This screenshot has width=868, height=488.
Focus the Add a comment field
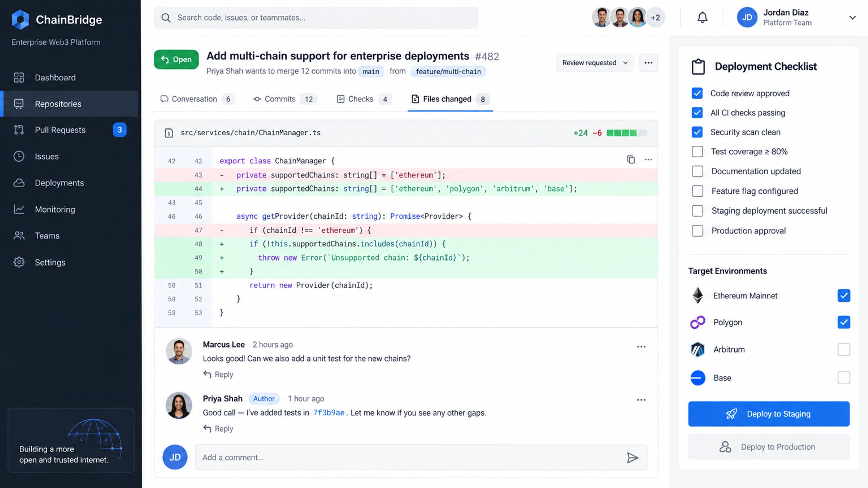(421, 457)
